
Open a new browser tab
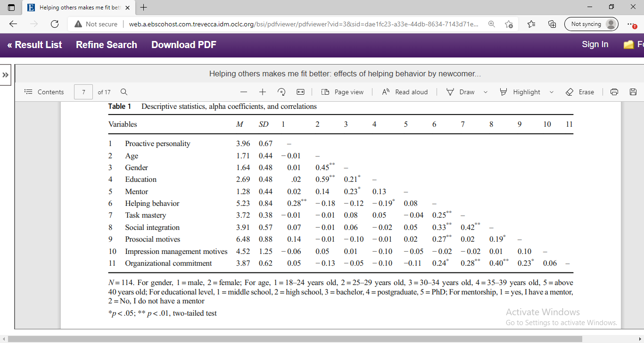[x=144, y=7]
